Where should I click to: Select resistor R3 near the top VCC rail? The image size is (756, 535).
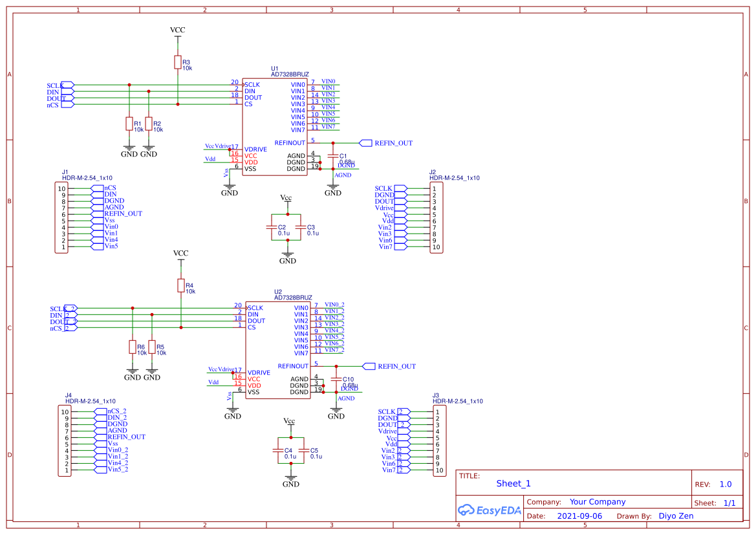178,60
